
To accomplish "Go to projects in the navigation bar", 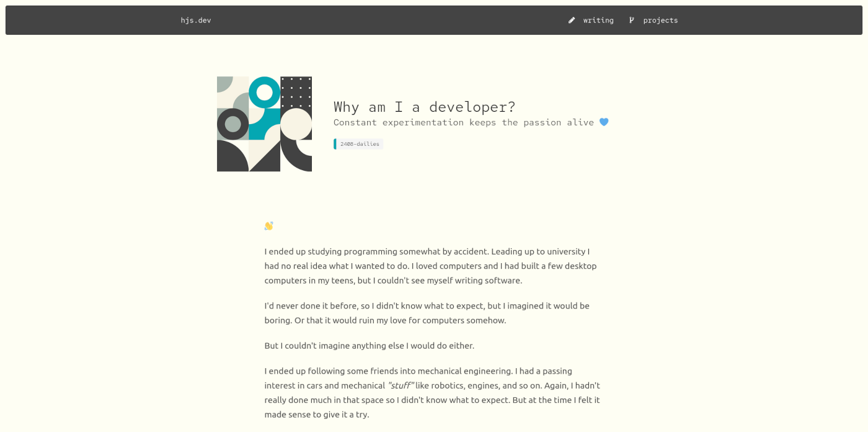I will point(660,20).
